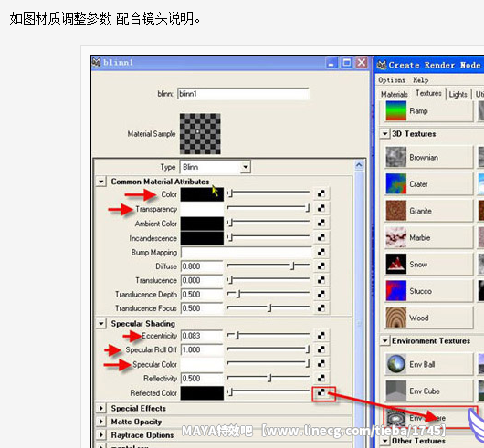Click the Translucence Focus map button

[321, 307]
